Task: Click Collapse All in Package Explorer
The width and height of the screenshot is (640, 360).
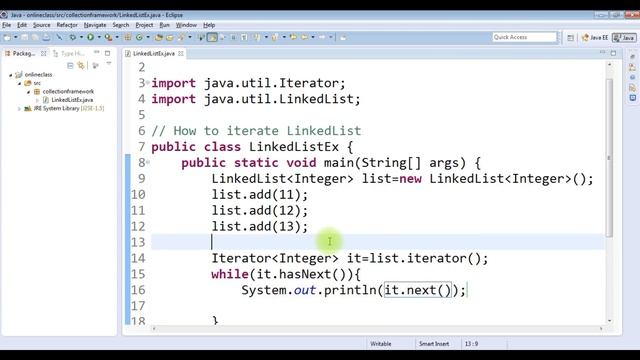Action: pos(70,65)
